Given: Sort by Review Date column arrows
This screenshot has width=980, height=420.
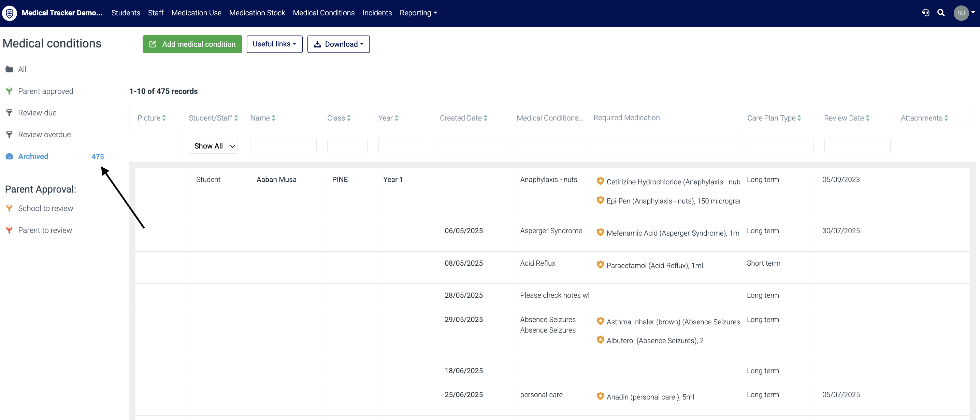Looking at the screenshot, I should (x=868, y=118).
